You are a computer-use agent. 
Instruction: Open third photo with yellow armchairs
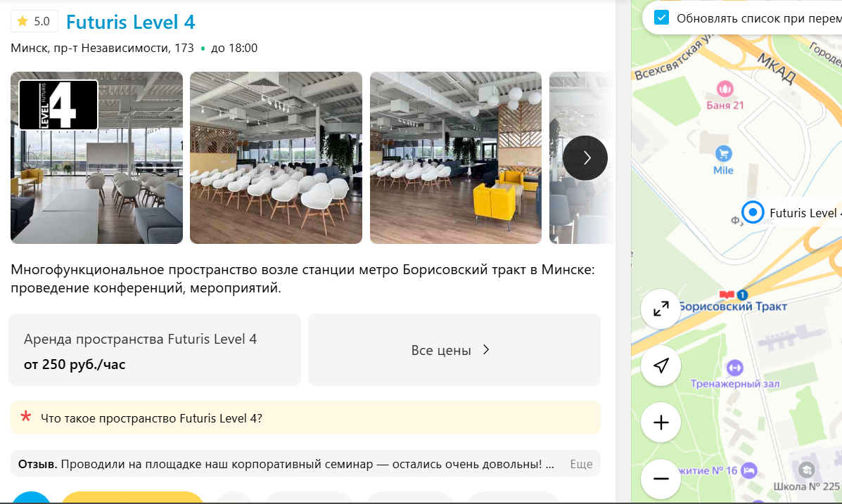pyautogui.click(x=455, y=157)
